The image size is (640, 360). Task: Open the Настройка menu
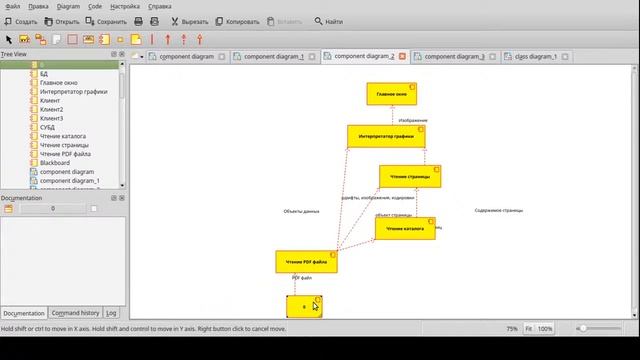point(125,7)
